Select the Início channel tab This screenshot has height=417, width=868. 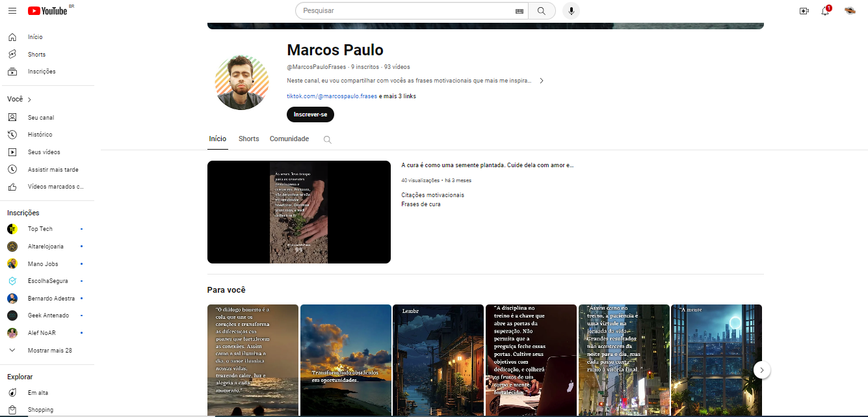coord(218,139)
